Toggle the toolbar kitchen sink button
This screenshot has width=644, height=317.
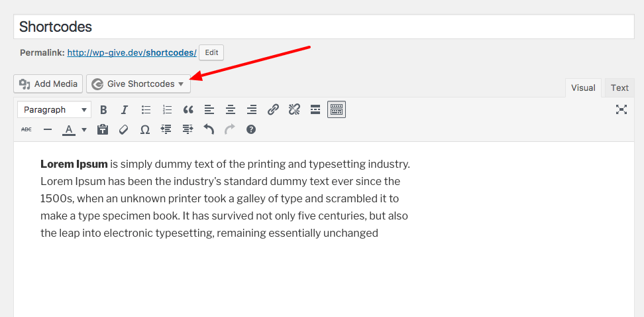[x=337, y=109]
